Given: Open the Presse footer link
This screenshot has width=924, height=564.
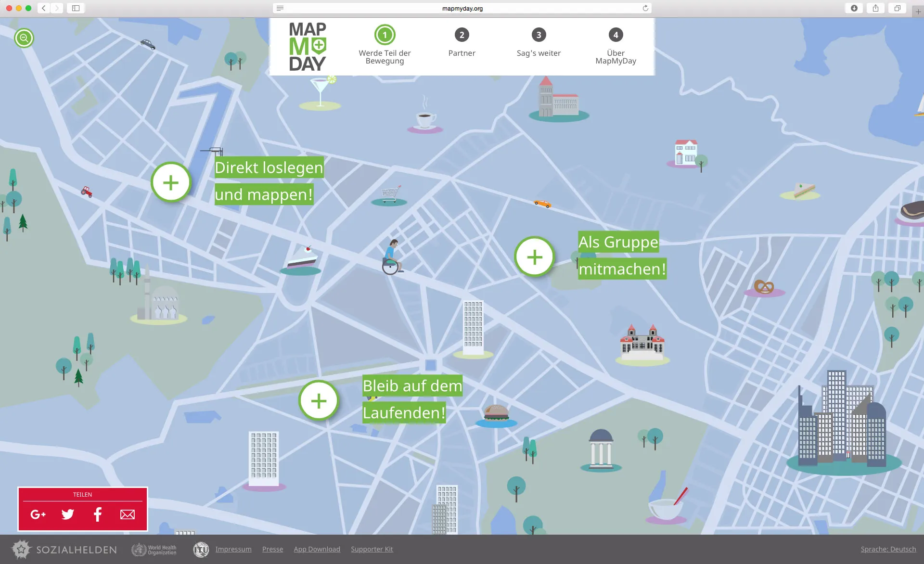Looking at the screenshot, I should point(272,549).
